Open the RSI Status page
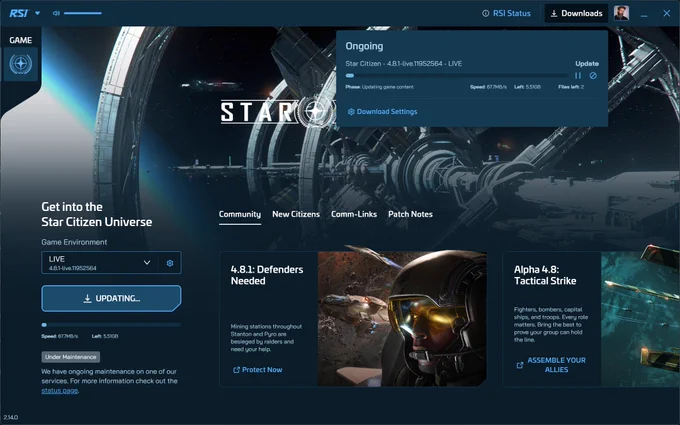 pyautogui.click(x=507, y=13)
